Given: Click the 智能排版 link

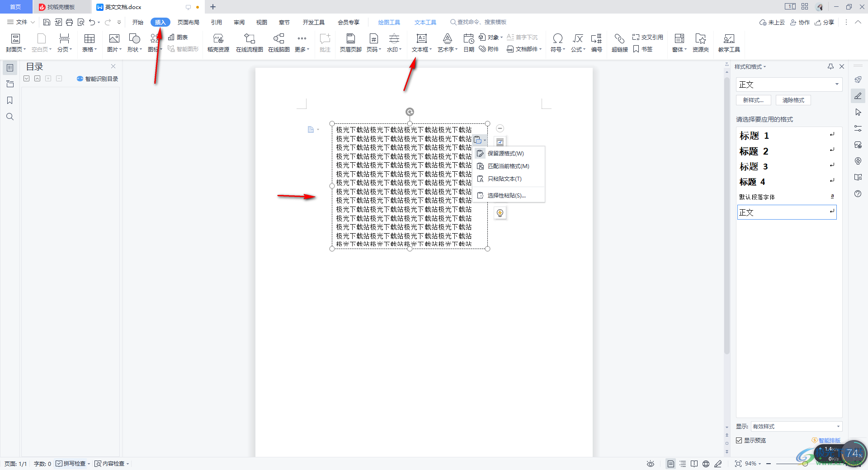Looking at the screenshot, I should click(x=826, y=440).
